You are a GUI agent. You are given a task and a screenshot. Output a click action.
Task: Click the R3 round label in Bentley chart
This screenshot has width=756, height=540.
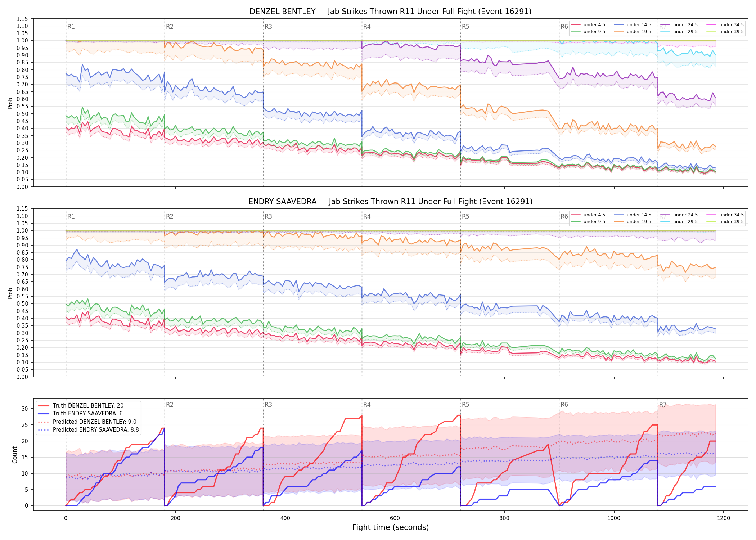tap(268, 27)
